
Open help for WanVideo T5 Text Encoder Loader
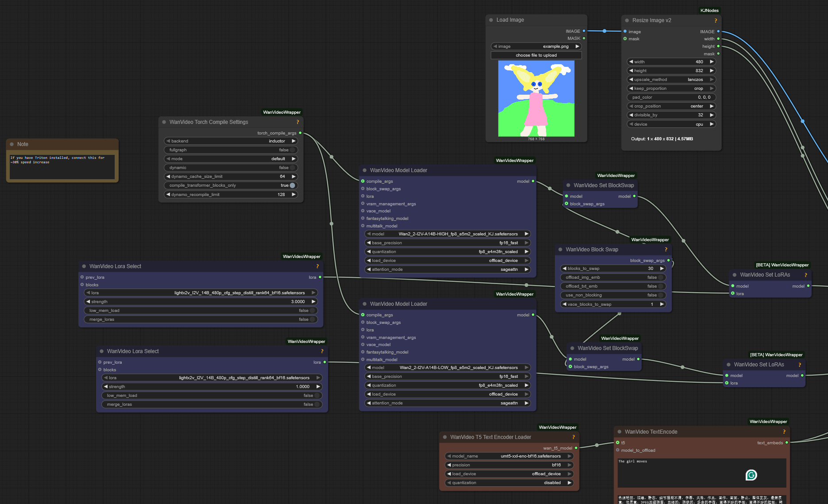coord(573,437)
